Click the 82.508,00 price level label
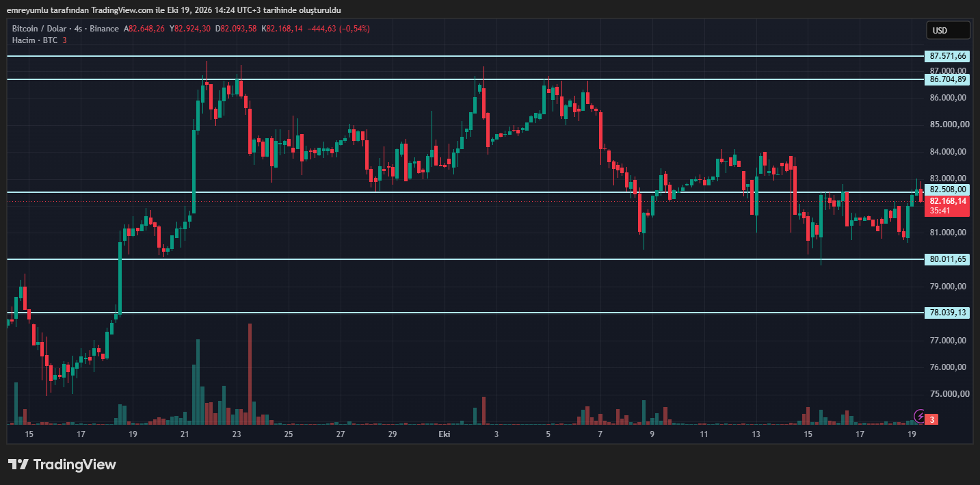 pyautogui.click(x=948, y=189)
